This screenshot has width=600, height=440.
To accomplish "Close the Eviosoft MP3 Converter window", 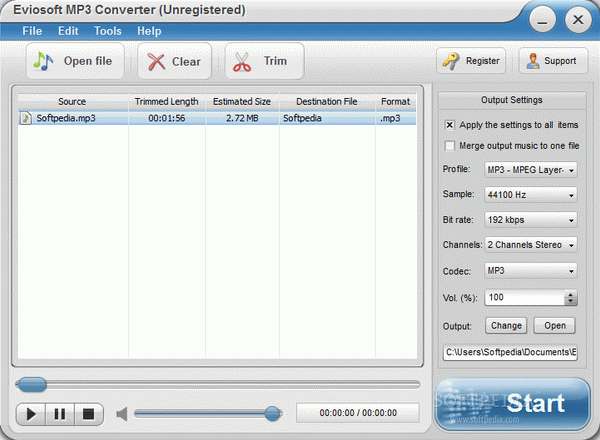I will [x=578, y=20].
